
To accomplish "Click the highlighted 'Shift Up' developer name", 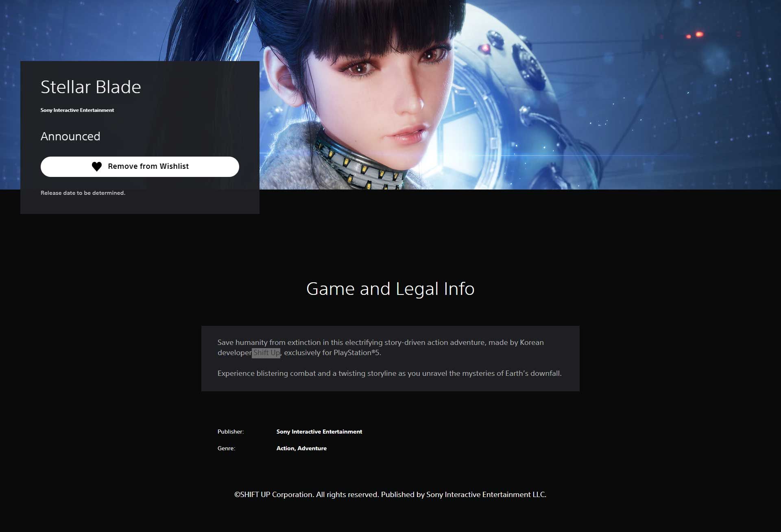I will 266,353.
